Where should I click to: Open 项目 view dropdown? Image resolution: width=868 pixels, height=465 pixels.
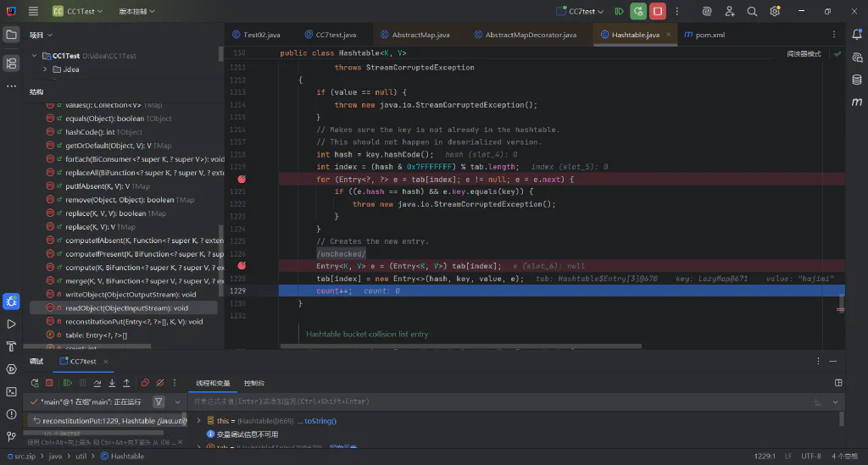coord(41,35)
